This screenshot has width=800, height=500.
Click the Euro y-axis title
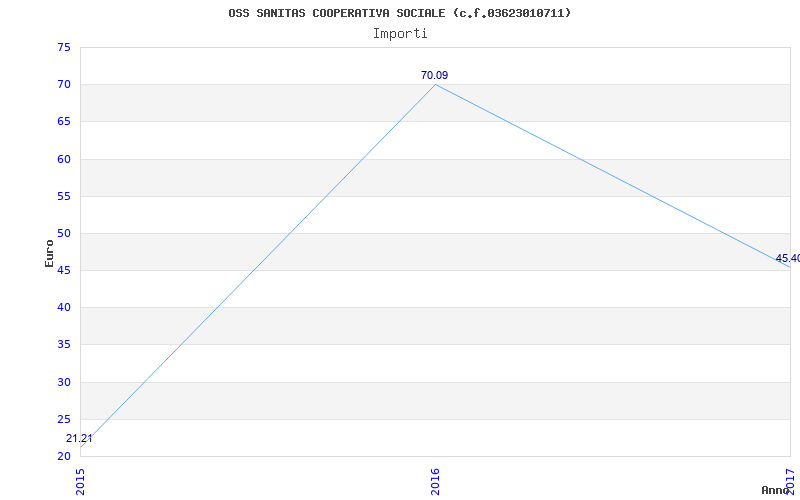click(x=49, y=253)
